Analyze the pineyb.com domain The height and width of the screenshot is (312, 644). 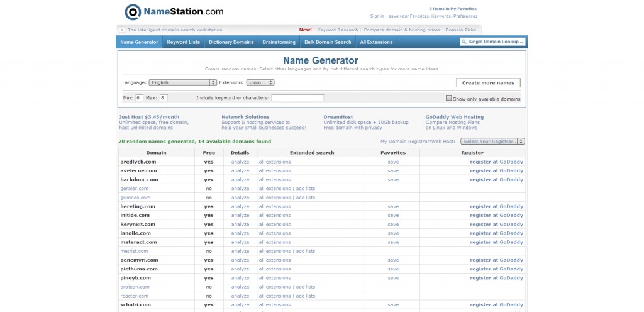[x=240, y=278]
